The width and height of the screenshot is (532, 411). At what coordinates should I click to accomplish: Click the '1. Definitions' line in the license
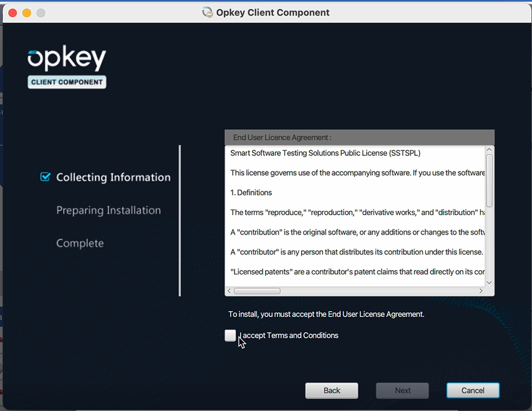pos(251,193)
